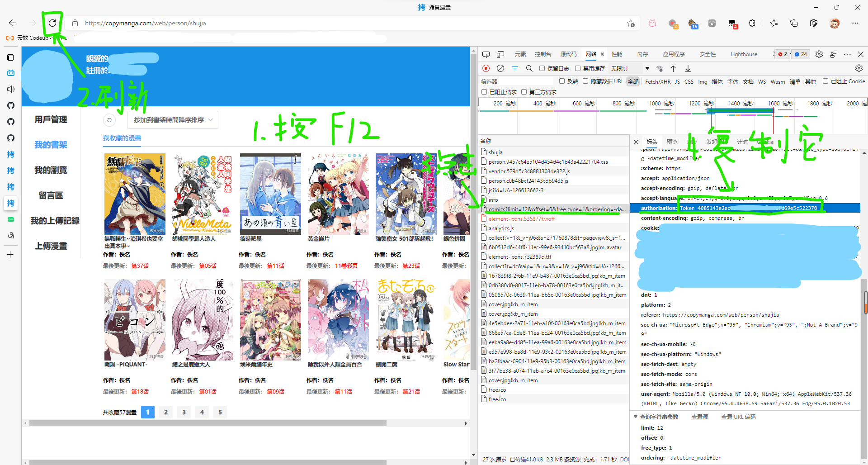Export HAR file download arrow
The image size is (868, 465).
688,68
